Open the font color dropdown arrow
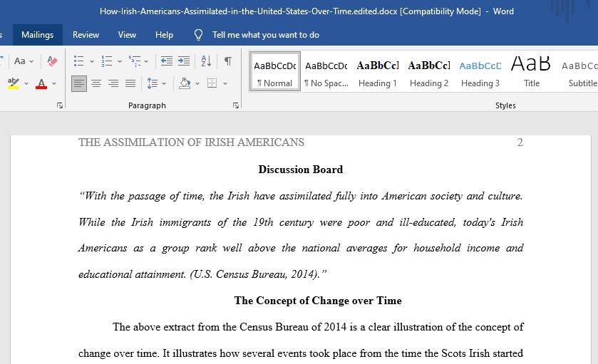This screenshot has height=364, width=598. coord(54,83)
